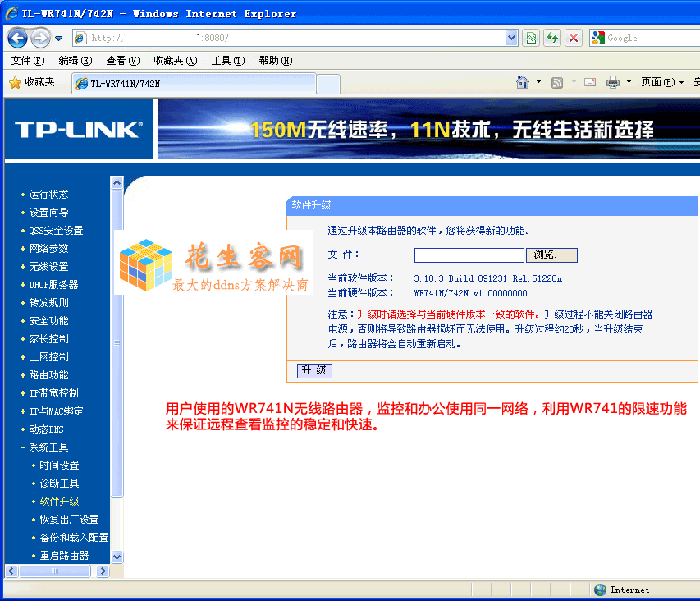Expand the address bar history dropdown
The image size is (700, 601).
pyautogui.click(x=511, y=38)
